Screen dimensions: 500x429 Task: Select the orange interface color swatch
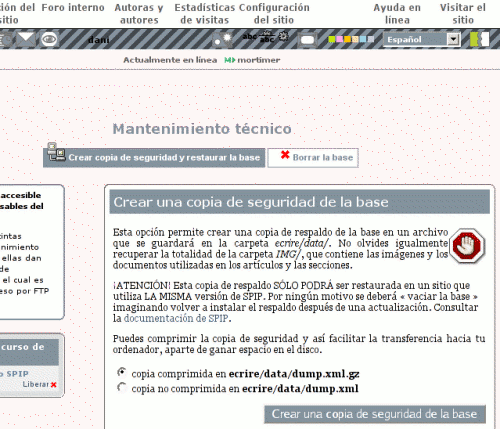348,39
